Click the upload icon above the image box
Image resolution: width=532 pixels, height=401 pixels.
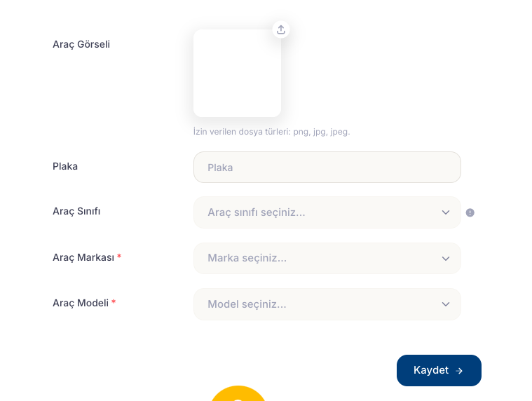281,29
